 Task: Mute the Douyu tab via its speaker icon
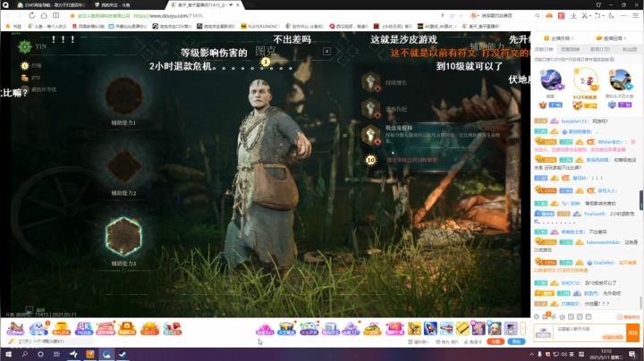[232, 5]
